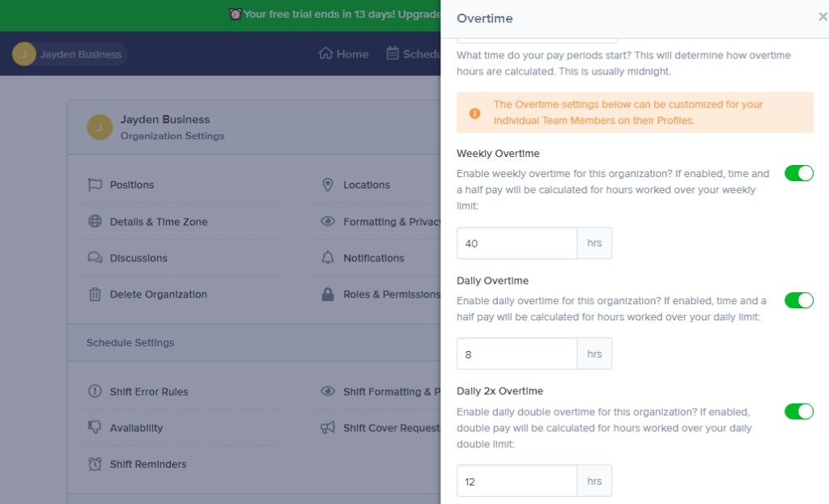Disable the Weekly Overtime toggle
The height and width of the screenshot is (504, 829).
coord(799,173)
